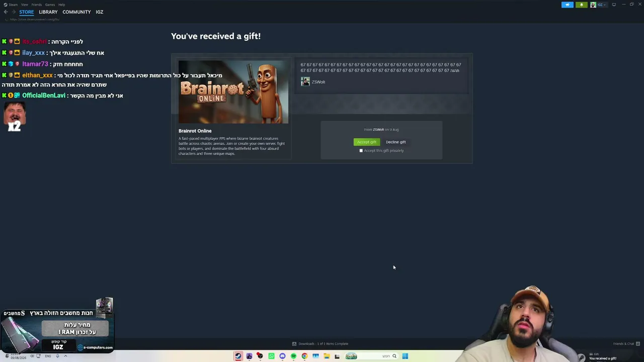Switch to the COMMUNITY tab
644x362 pixels.
pos(76,12)
